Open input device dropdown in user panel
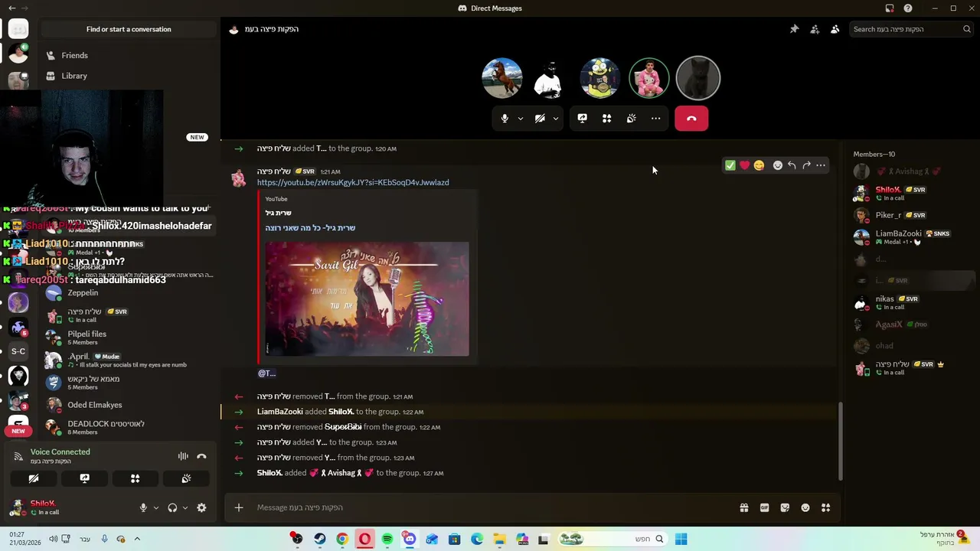 click(155, 507)
